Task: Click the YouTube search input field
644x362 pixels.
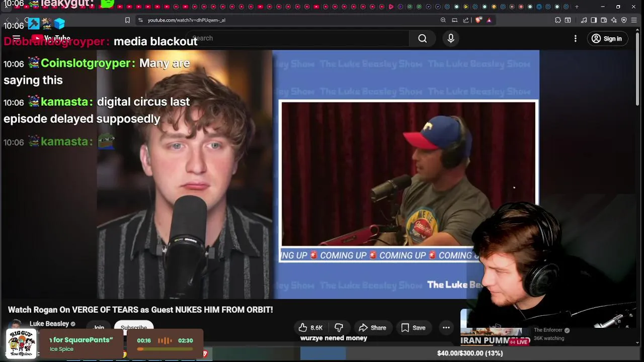Action: click(299, 38)
